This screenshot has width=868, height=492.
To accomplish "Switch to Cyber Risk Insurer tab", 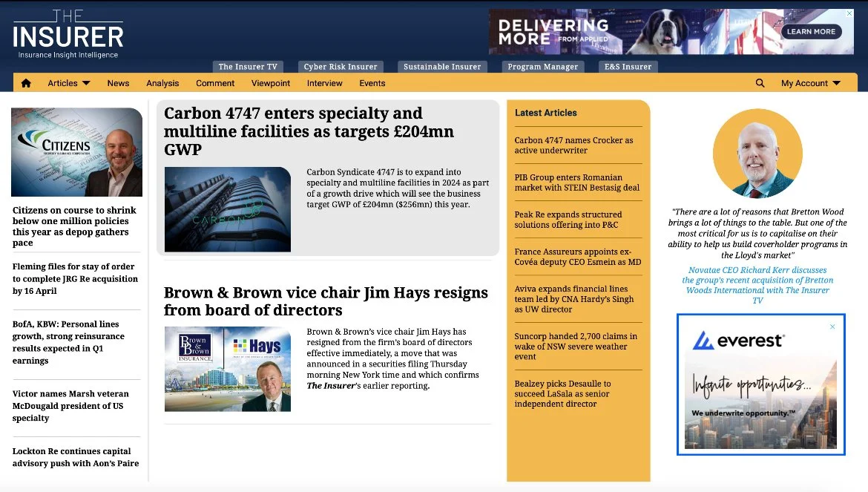I will point(341,67).
